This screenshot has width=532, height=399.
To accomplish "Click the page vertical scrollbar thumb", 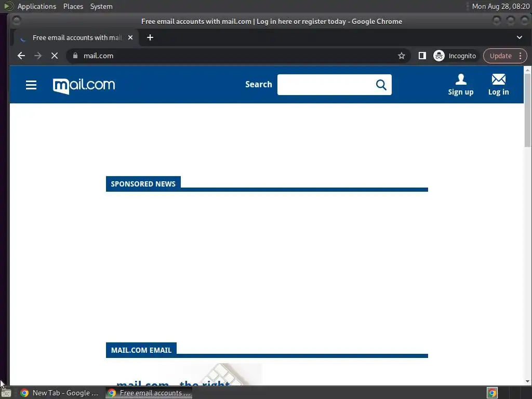I will point(527,110).
